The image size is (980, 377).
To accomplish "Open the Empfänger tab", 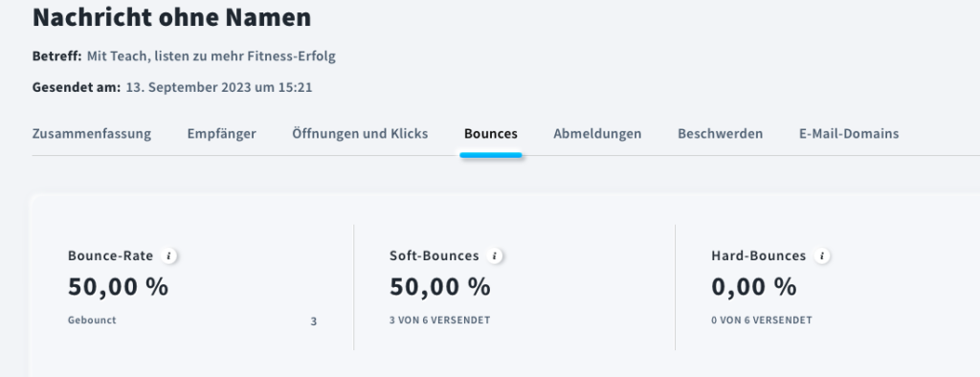I will [x=222, y=133].
